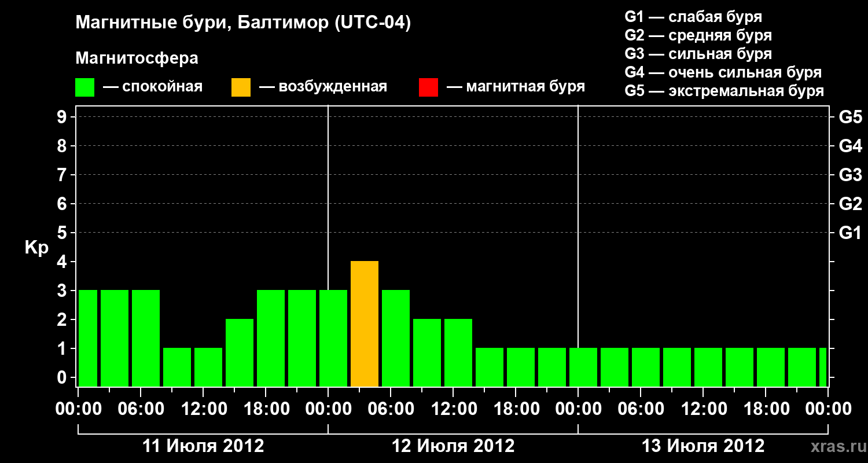This screenshot has width=868, height=463.
Task: Click the 'G5 — экстремальная буря' description
Action: click(x=724, y=91)
